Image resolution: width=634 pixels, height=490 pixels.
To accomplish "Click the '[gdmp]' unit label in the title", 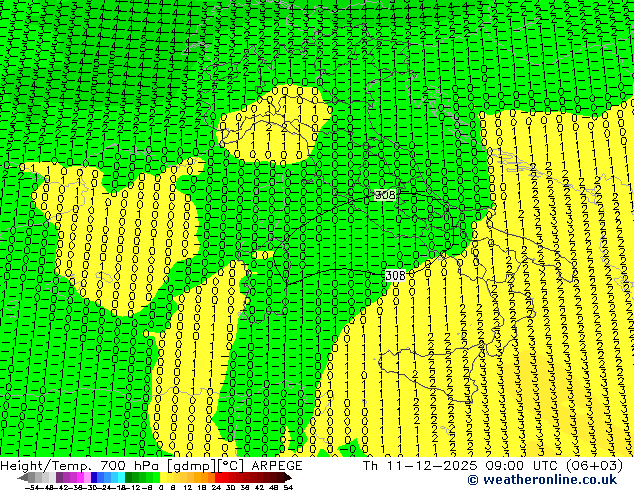I will click(191, 466).
